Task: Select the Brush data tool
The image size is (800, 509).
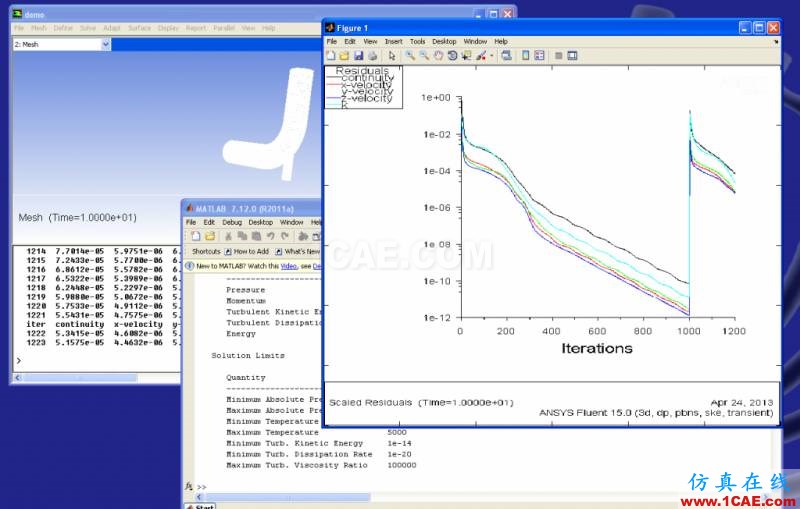Action: tap(481, 56)
